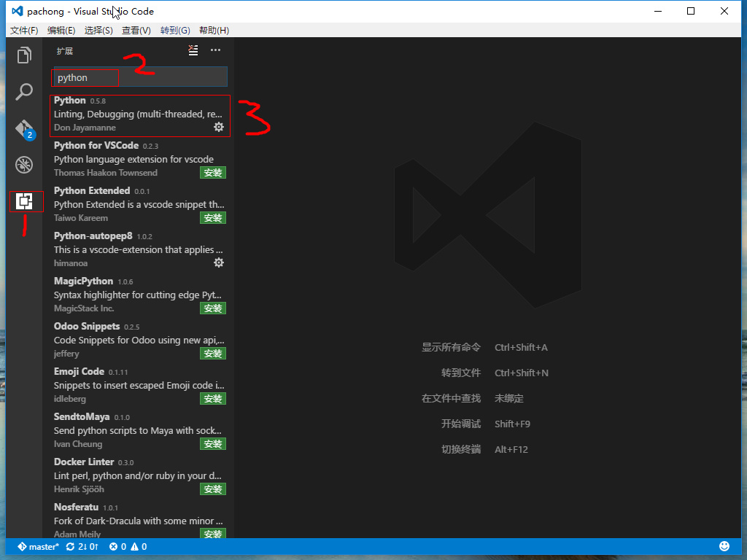Clear the extensions search list icon
This screenshot has height=560, width=747.
193,50
